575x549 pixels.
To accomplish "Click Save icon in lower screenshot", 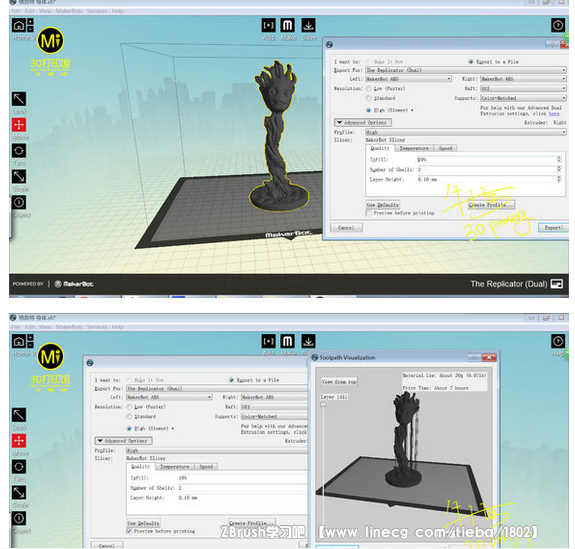I will 308,341.
